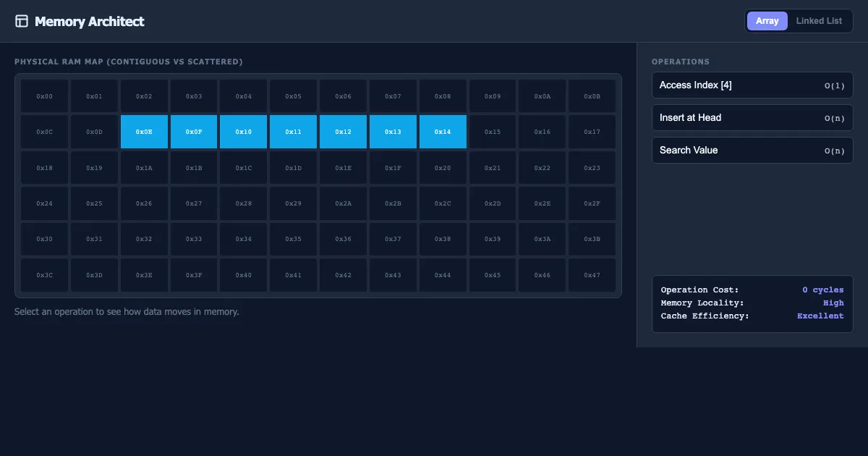Run Access Index [4] operation
The image size is (868, 456).
[x=752, y=85]
